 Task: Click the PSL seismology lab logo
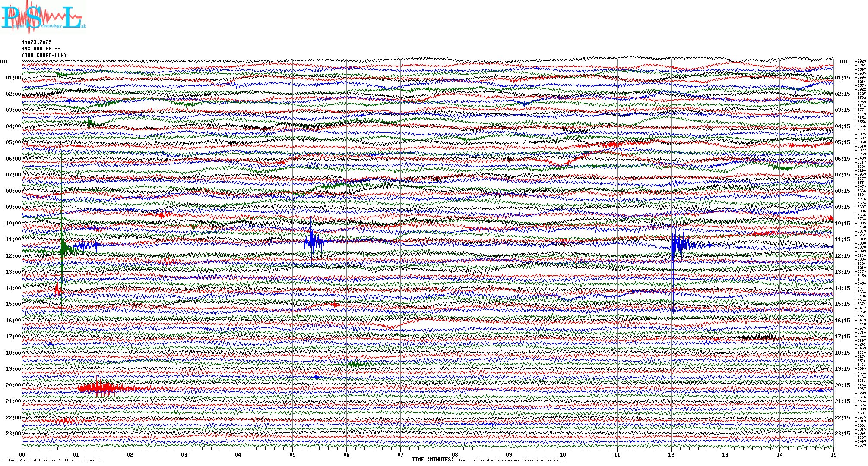(x=43, y=17)
